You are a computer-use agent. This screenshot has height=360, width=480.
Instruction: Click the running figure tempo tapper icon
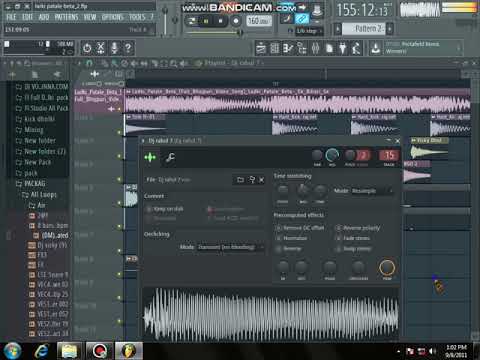click(356, 49)
